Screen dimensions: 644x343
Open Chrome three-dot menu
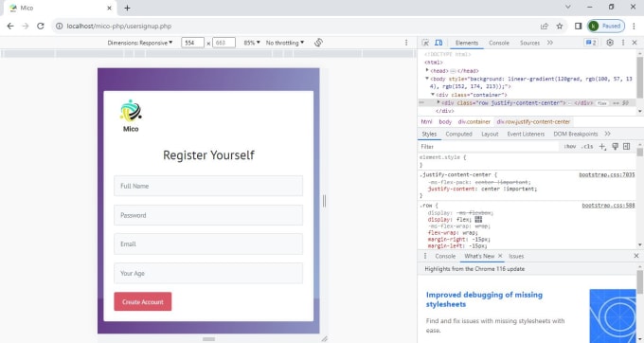pyautogui.click(x=634, y=26)
